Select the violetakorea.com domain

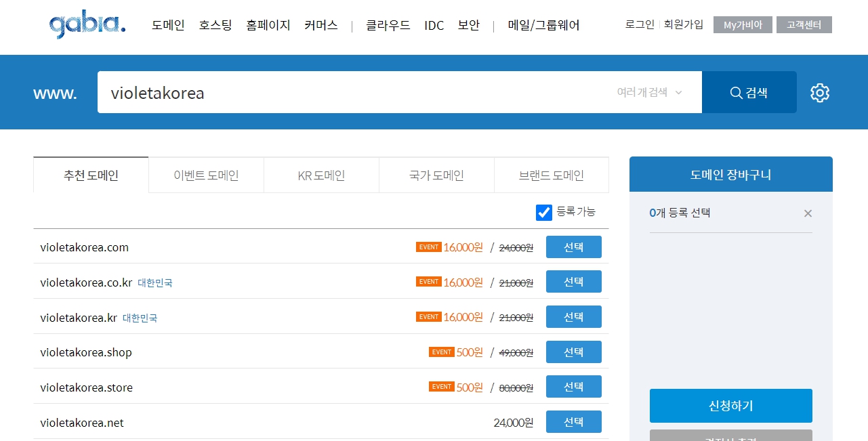(x=574, y=247)
